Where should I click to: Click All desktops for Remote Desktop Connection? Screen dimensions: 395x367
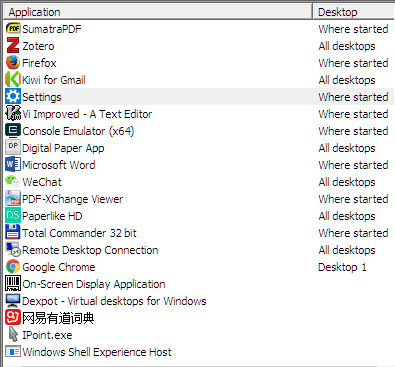pos(347,250)
